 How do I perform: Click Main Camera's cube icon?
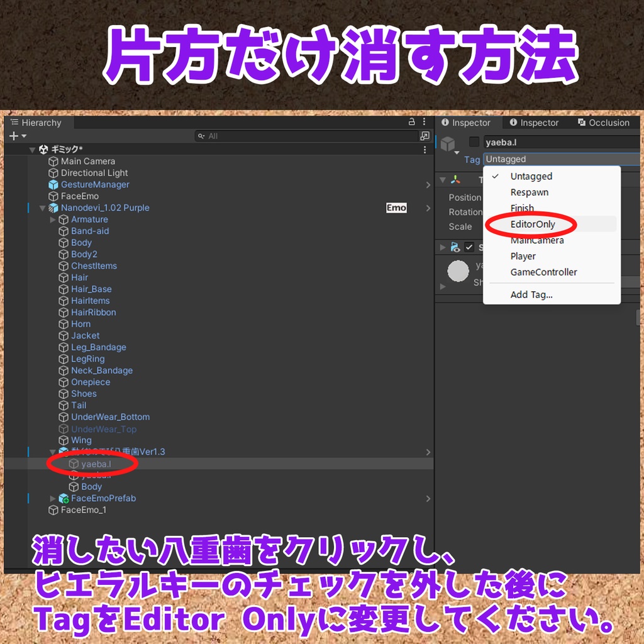(x=53, y=161)
